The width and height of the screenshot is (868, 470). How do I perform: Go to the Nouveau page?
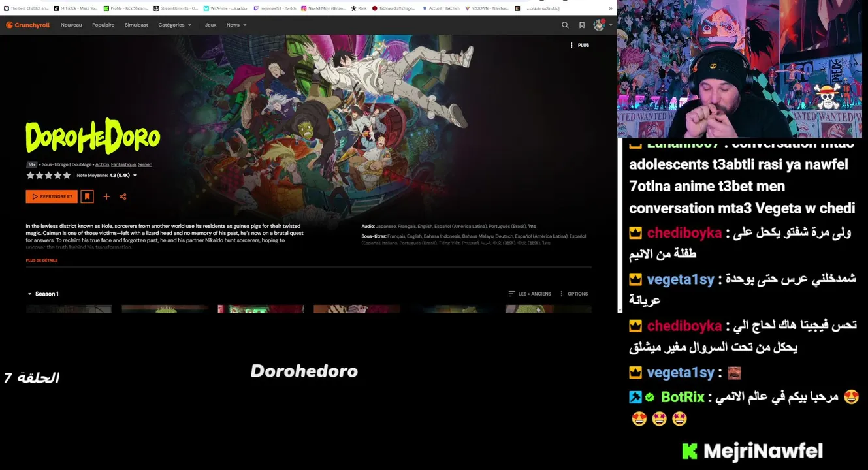71,25
